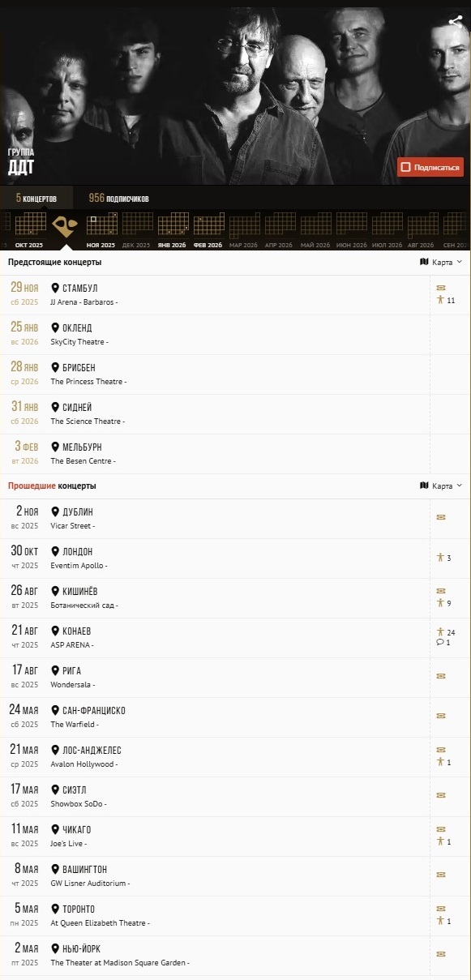The width and height of the screenshot is (471, 980).
Task: Click the ticket icon for the Дублин concert
Action: 441,517
